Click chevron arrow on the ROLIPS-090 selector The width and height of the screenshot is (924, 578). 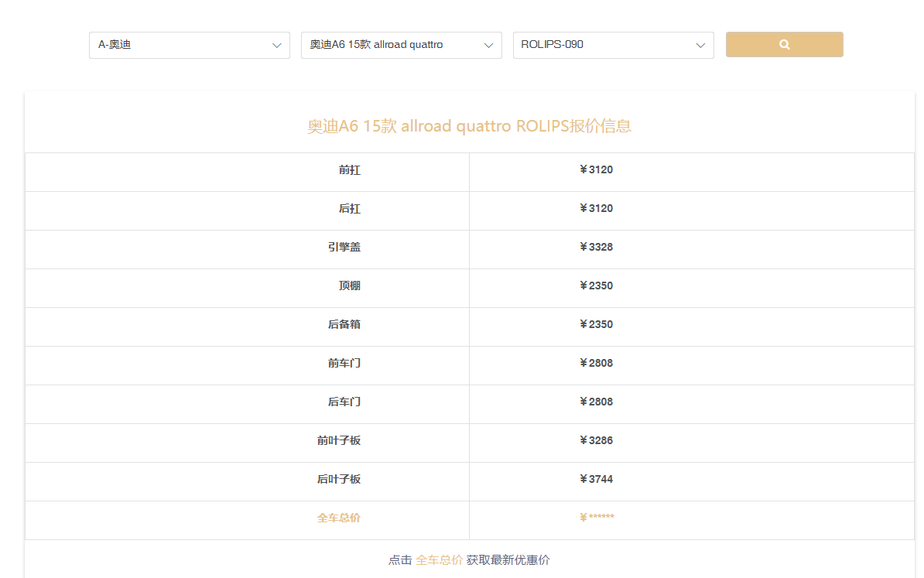point(700,46)
